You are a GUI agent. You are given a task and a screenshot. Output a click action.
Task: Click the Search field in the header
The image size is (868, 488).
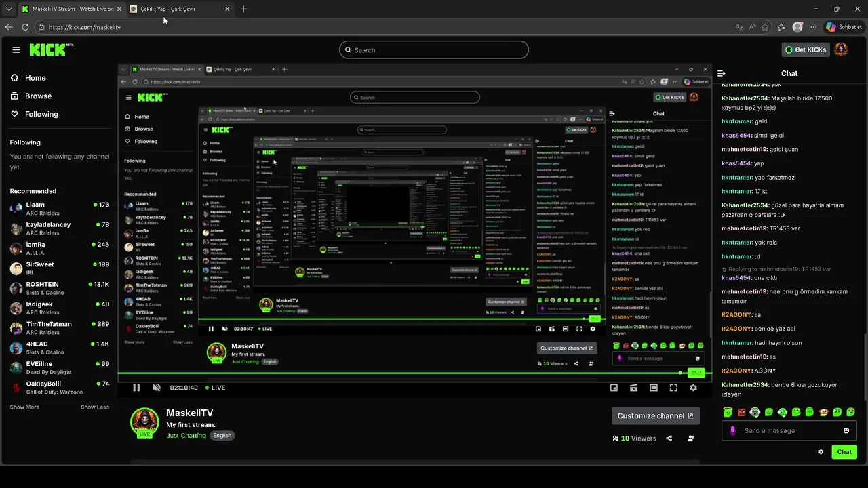tap(434, 49)
